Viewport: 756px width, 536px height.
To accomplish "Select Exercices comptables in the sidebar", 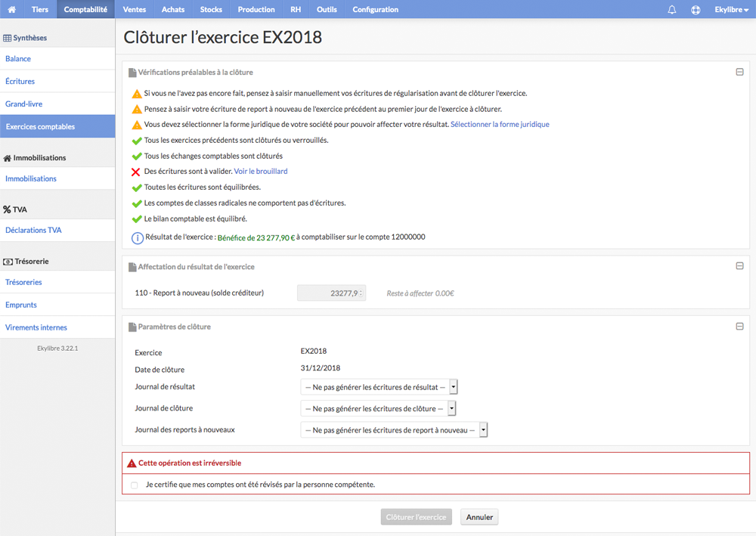I will 57,127.
